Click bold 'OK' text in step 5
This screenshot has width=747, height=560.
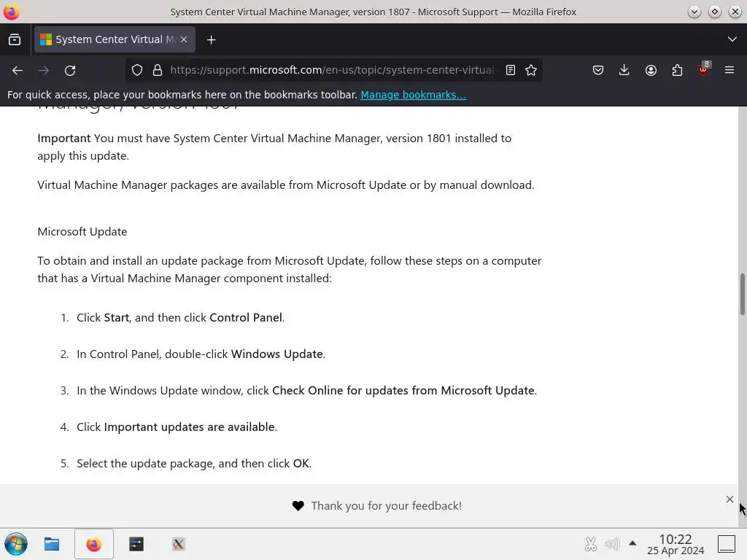[x=301, y=463]
